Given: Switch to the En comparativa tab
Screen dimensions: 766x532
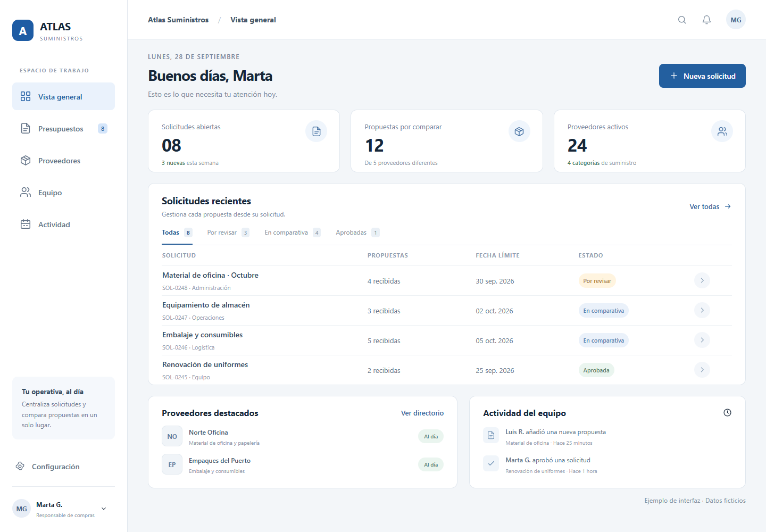Looking at the screenshot, I should (293, 232).
